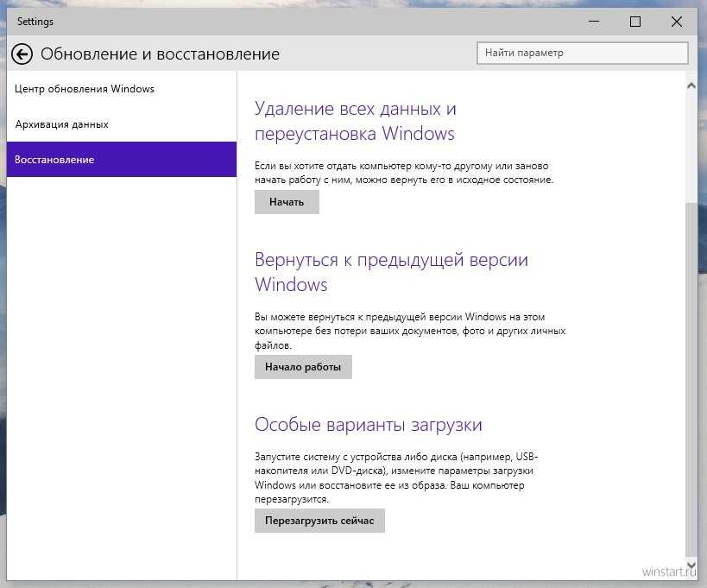Click heading Удаление всех данных и переустановка Windows
Screen dimensions: 707x588
(x=356, y=121)
